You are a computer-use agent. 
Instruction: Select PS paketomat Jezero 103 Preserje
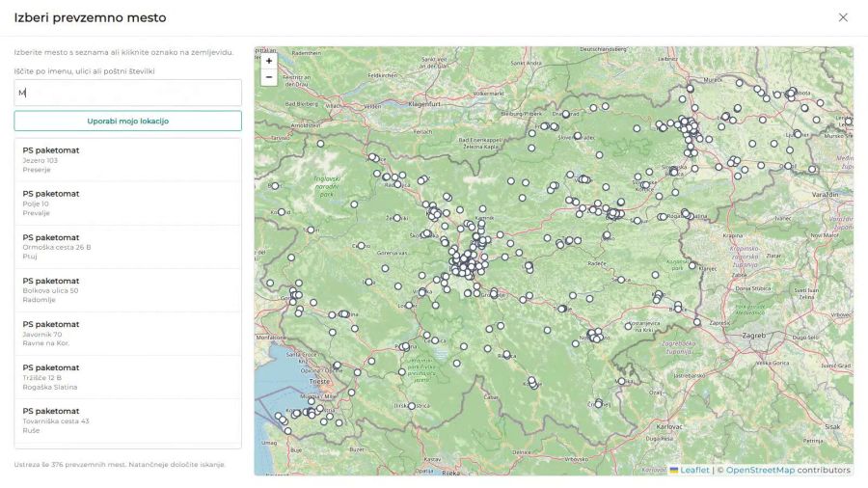click(128, 160)
